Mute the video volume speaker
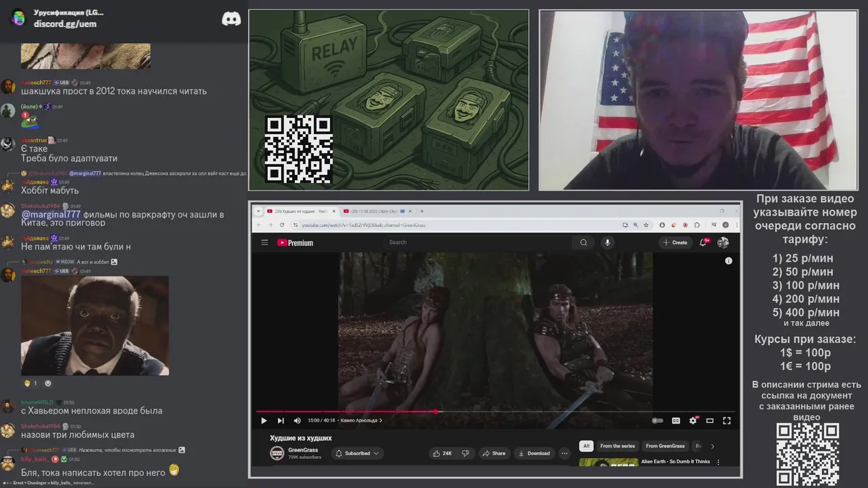Screen dimensions: 868x488 (297, 420)
